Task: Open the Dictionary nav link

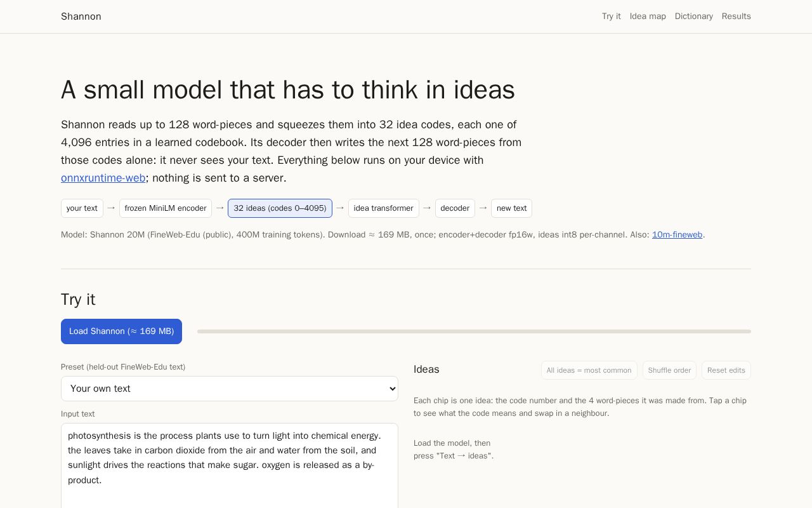Action: [694, 17]
